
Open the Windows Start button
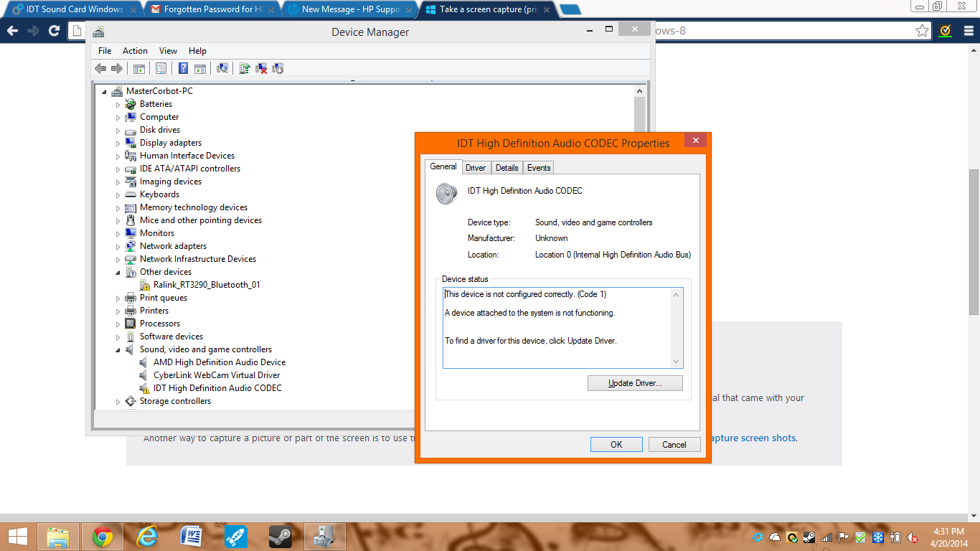point(18,537)
